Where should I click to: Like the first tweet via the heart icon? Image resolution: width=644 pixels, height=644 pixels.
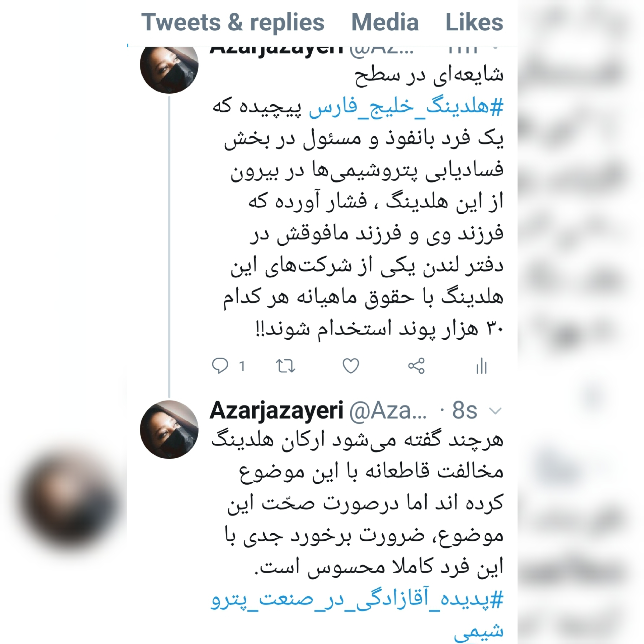point(351,366)
